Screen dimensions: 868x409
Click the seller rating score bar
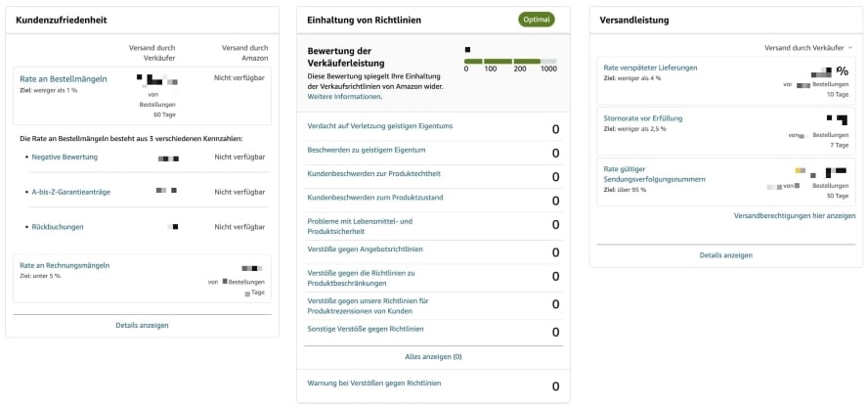pyautogui.click(x=509, y=60)
